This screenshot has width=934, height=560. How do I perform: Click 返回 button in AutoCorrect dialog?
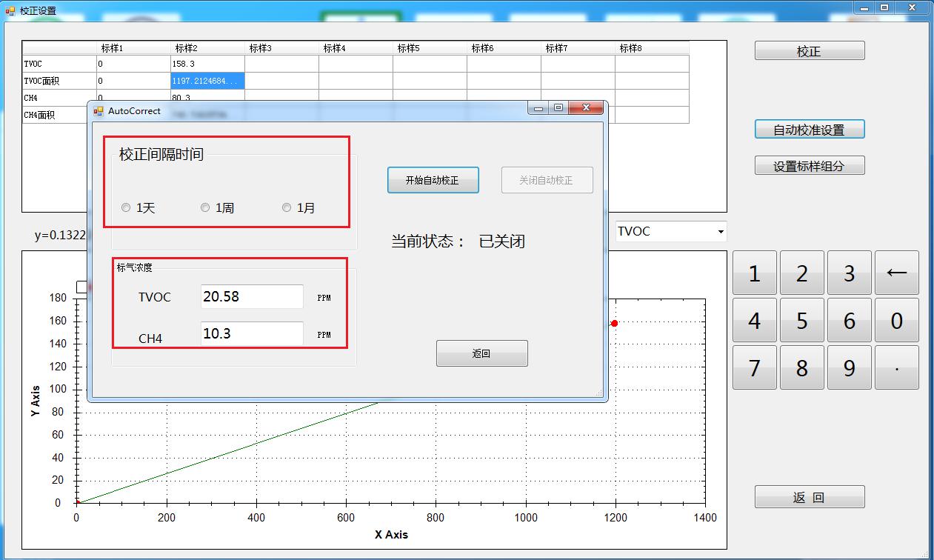point(481,353)
